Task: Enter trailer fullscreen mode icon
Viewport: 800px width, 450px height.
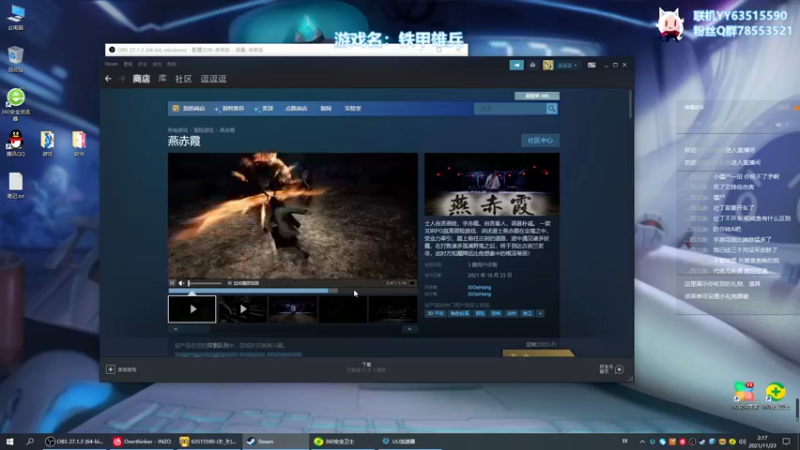Action: coord(412,283)
